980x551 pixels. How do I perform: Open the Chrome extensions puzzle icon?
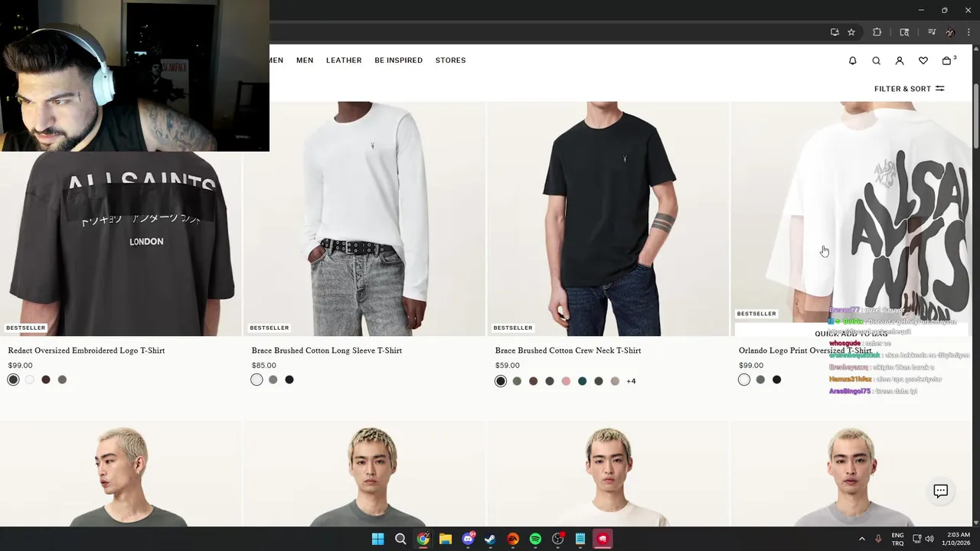[877, 32]
